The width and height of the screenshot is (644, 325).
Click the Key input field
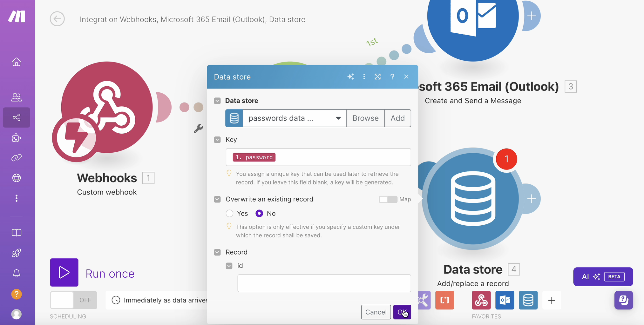[318, 157]
